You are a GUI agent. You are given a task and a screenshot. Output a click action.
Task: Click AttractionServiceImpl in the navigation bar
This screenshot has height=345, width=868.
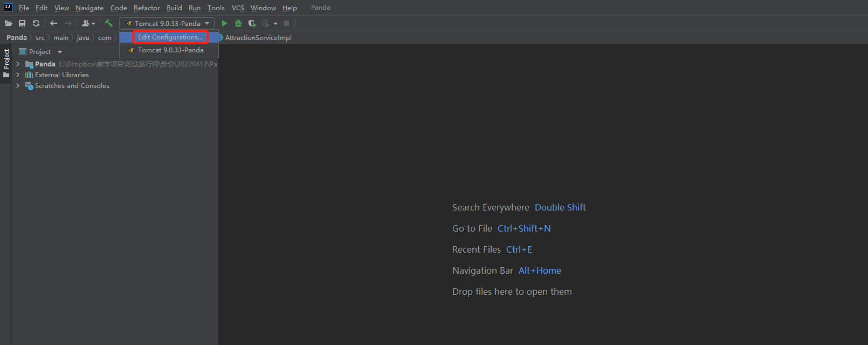click(x=258, y=37)
